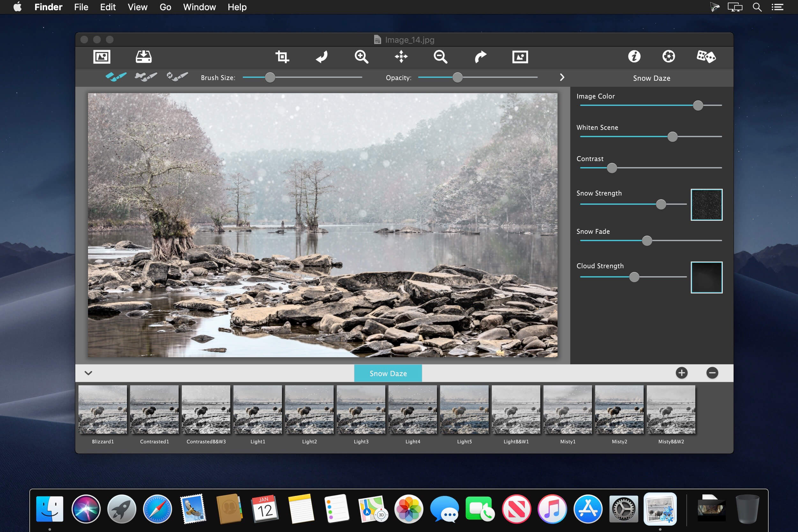Add a preset with plus button

coord(681,373)
